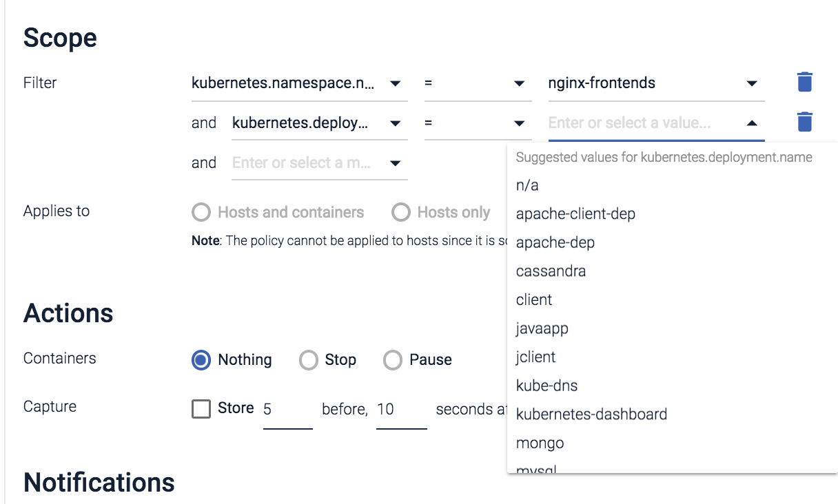This screenshot has height=504, width=838.
Task: Pick javaapp from the deployment name list
Action: pos(542,328)
